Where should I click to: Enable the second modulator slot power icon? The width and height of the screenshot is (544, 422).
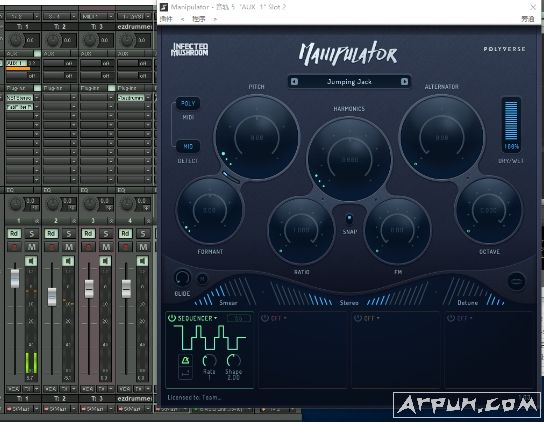point(265,318)
